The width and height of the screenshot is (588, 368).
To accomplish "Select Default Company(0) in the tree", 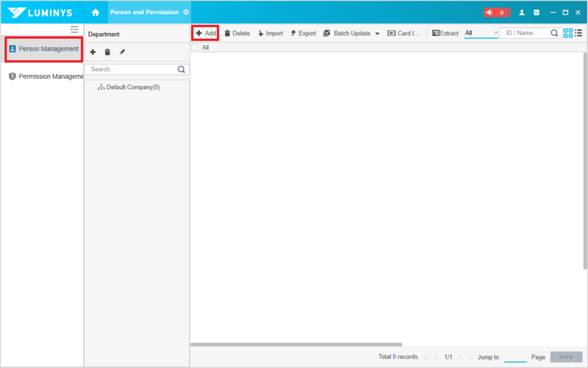I will [129, 87].
